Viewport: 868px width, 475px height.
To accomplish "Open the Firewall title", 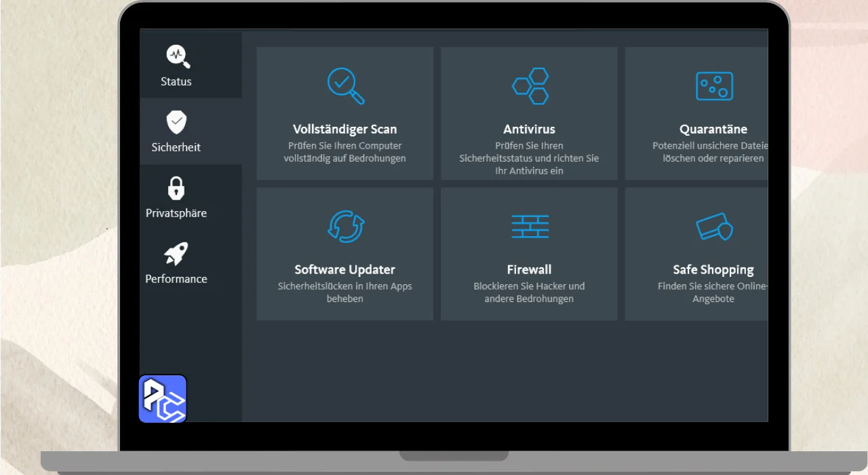I will click(529, 269).
